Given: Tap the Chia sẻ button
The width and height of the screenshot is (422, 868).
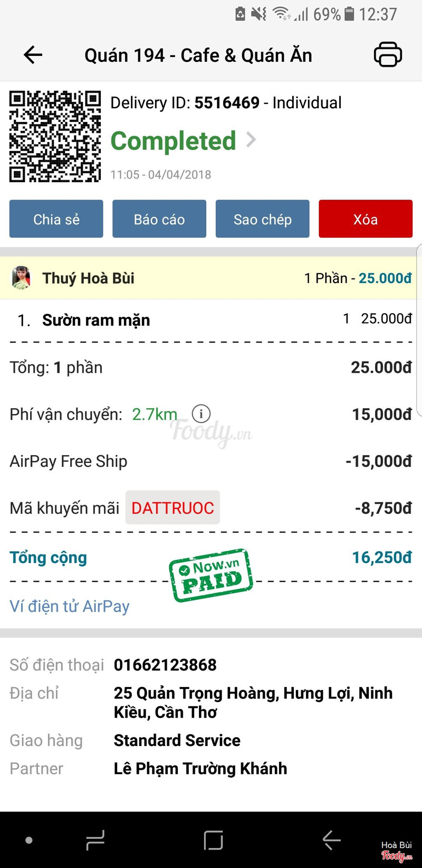Looking at the screenshot, I should 56,219.
